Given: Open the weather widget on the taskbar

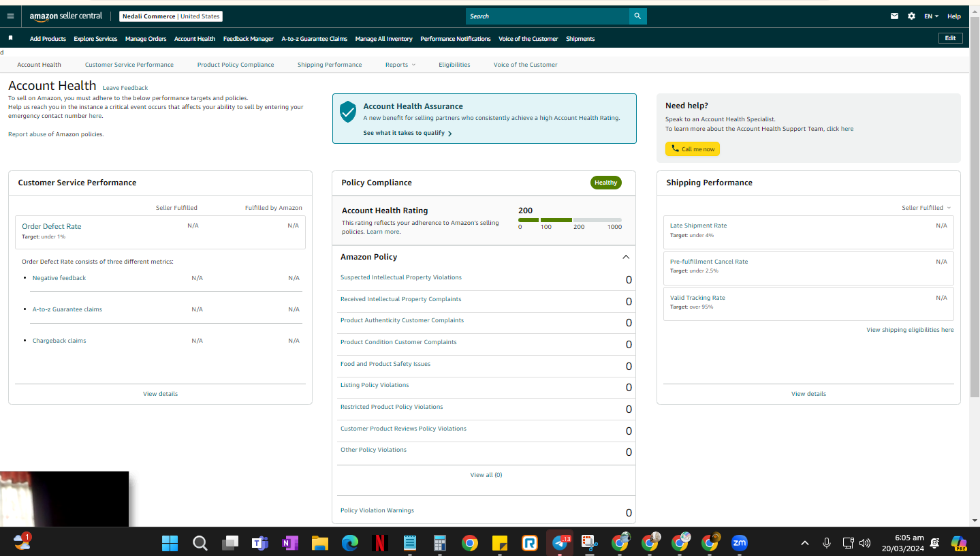Looking at the screenshot, I should (x=22, y=542).
